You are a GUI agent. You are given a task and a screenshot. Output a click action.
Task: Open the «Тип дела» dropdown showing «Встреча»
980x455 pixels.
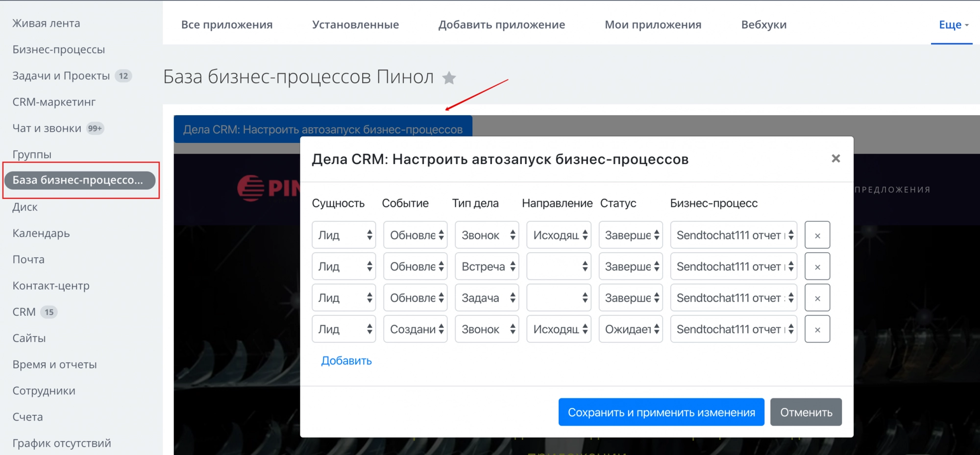[487, 266]
